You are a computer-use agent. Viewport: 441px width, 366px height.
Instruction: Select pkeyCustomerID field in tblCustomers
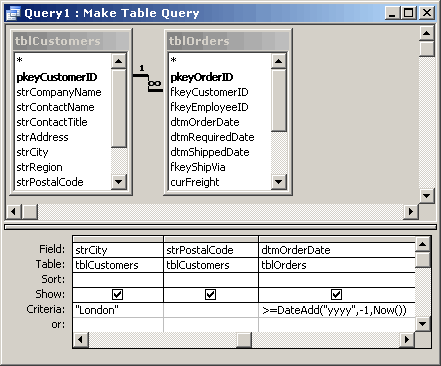(57, 77)
